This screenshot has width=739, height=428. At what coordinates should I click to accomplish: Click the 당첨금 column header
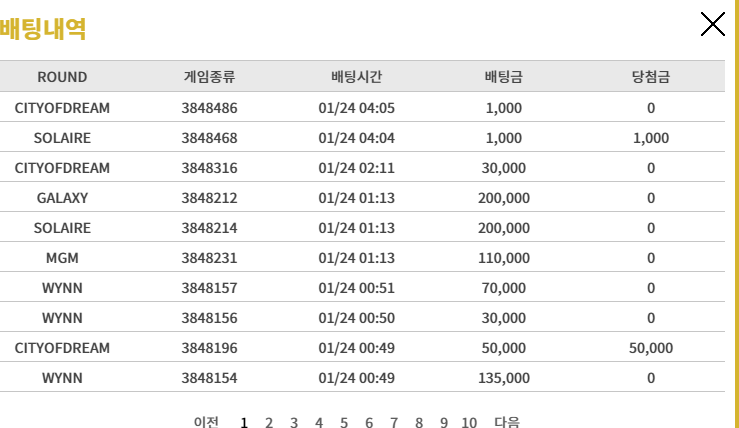click(651, 76)
